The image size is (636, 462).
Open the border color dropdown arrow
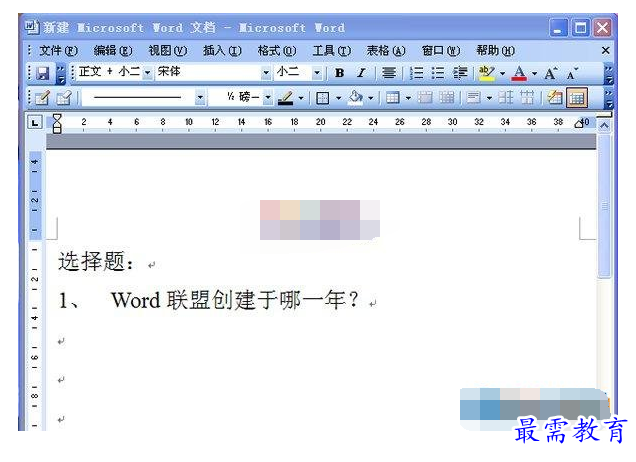(301, 98)
